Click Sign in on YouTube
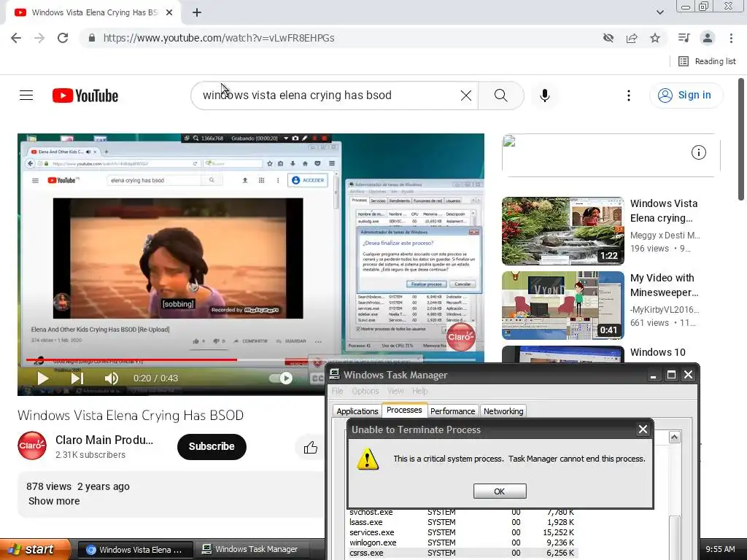 pyautogui.click(x=686, y=96)
